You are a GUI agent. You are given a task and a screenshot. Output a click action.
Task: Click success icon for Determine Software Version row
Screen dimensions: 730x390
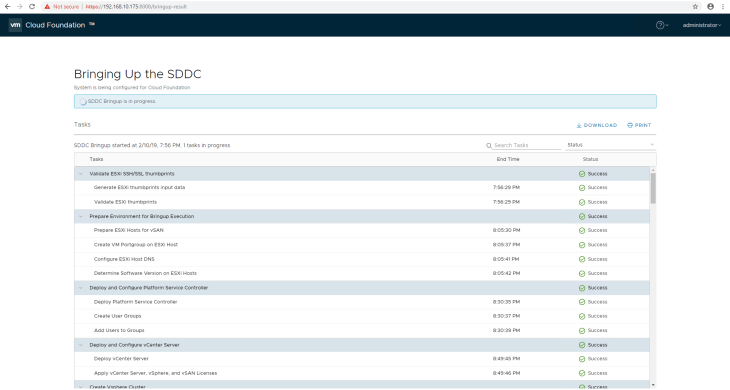(x=581, y=274)
